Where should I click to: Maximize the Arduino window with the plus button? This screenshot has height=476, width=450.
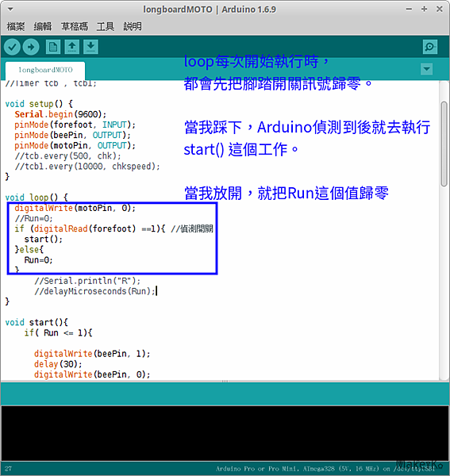(424, 9)
